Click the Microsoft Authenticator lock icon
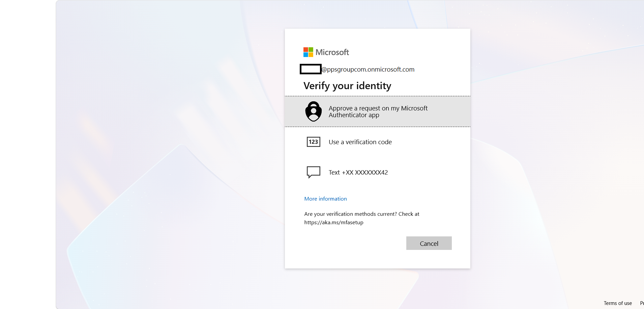 pyautogui.click(x=314, y=111)
